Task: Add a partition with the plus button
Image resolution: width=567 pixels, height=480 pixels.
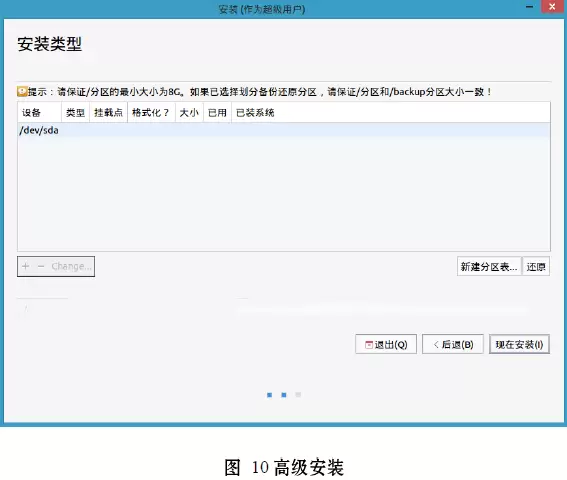Action: tap(26, 267)
